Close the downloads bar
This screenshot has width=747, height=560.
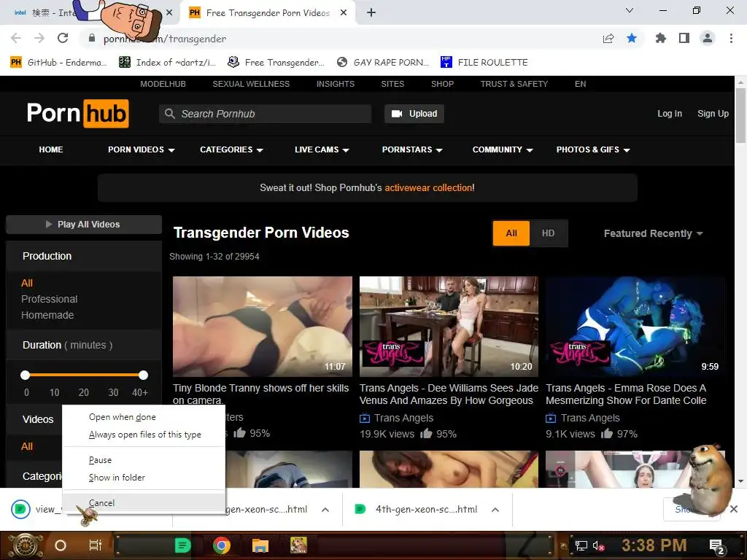tap(734, 509)
